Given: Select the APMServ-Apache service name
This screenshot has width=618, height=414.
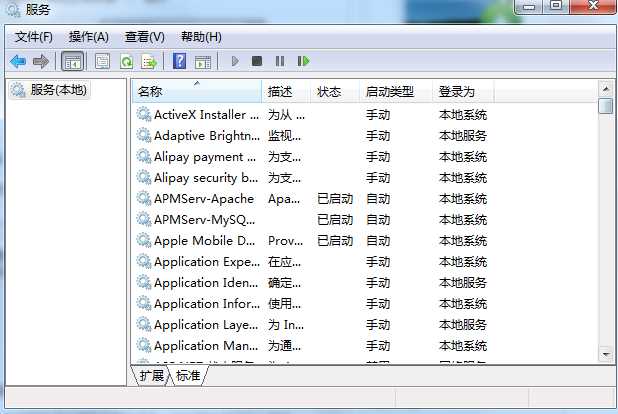Looking at the screenshot, I should point(204,199).
